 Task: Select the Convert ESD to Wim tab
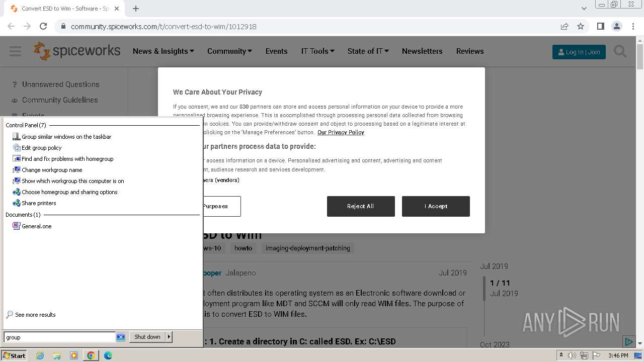coord(65,9)
